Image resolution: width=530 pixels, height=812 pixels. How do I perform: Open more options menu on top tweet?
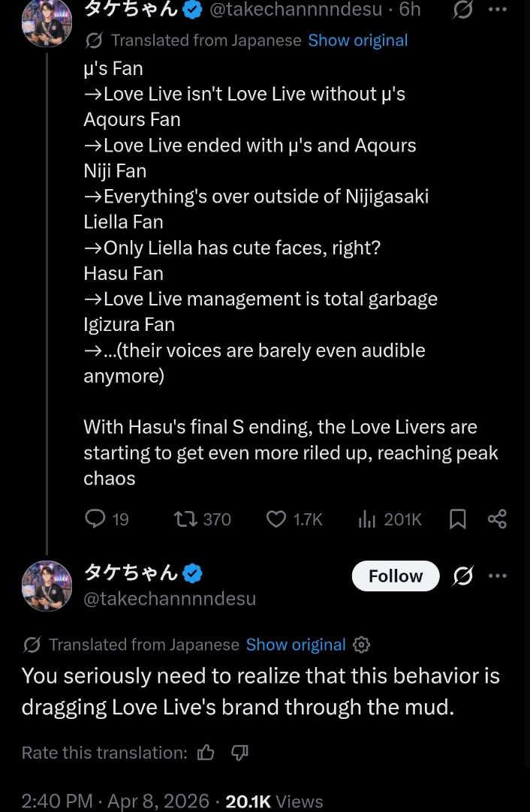[x=498, y=10]
